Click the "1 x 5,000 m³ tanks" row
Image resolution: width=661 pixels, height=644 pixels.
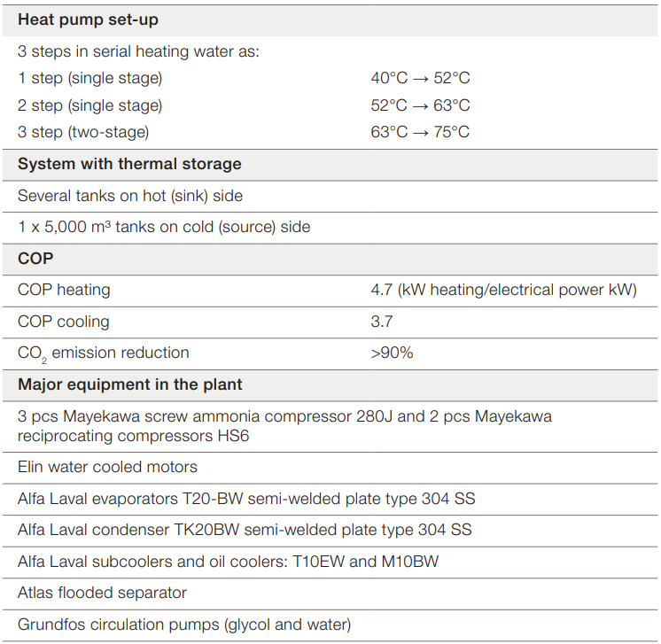coord(164,227)
